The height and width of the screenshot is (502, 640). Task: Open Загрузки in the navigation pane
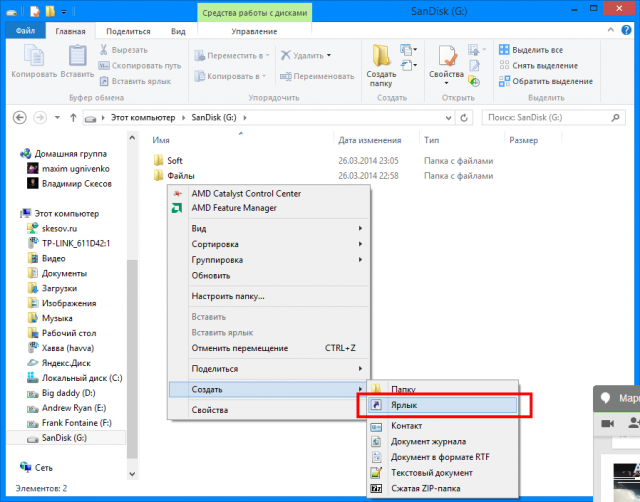[53, 288]
